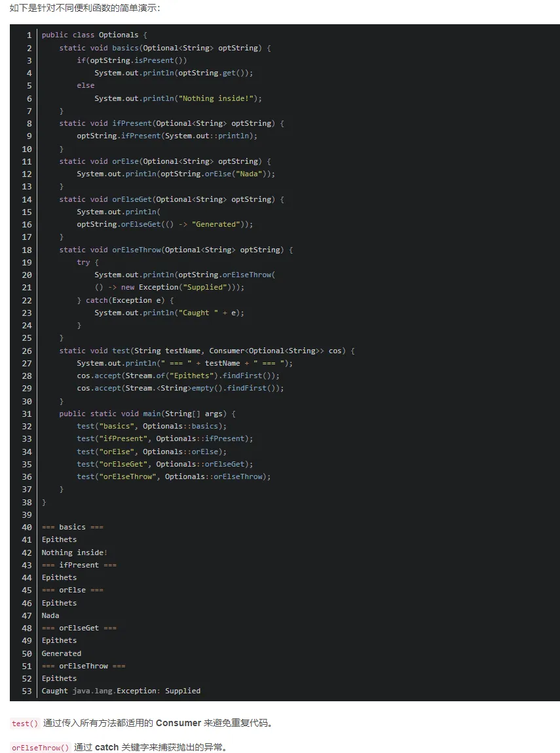Click 'static void orElseThrow(Optional<String> optString)' line
This screenshot has height=753, width=560.
click(x=176, y=250)
